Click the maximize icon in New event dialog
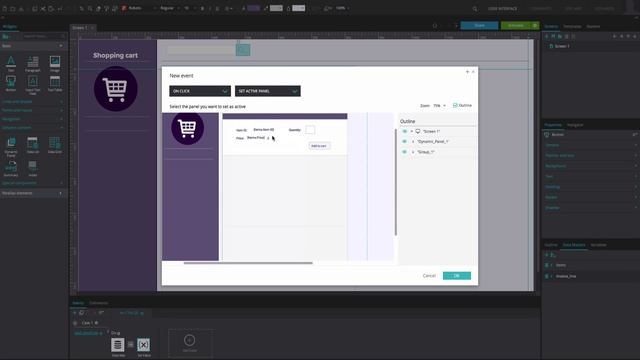The image size is (640, 360). [467, 72]
